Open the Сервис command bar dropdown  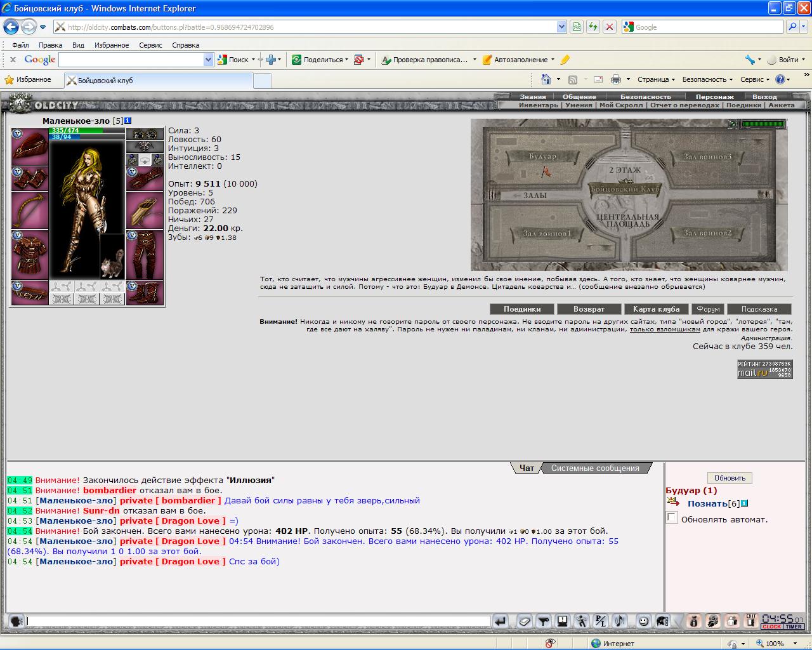tap(754, 79)
